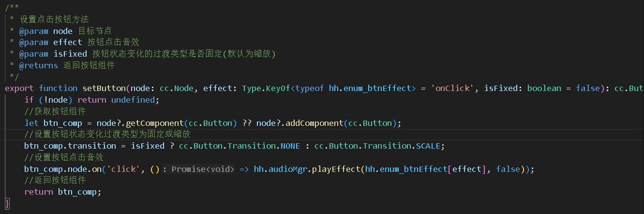The width and height of the screenshot is (644, 214).
Task: Click the SCALE transition enum value
Action: tap(429, 146)
